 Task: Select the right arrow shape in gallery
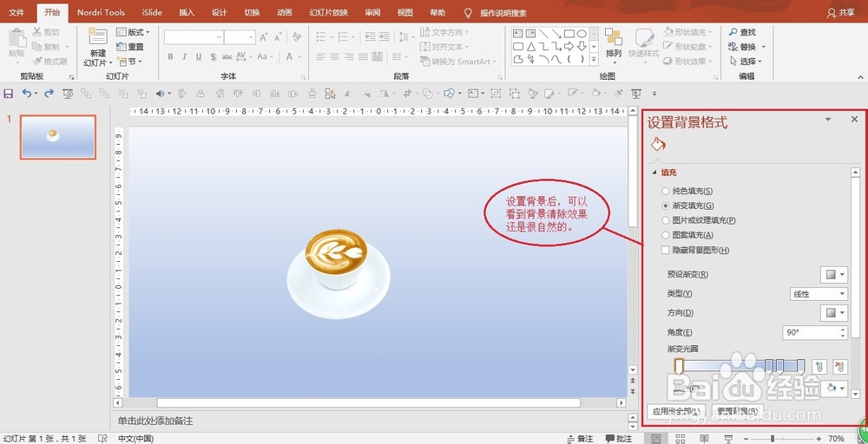point(569,47)
